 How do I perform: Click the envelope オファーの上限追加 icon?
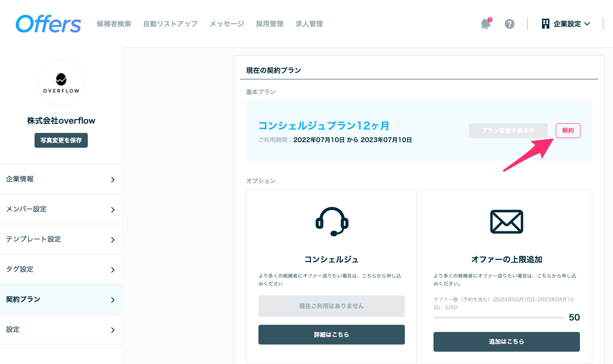(506, 221)
